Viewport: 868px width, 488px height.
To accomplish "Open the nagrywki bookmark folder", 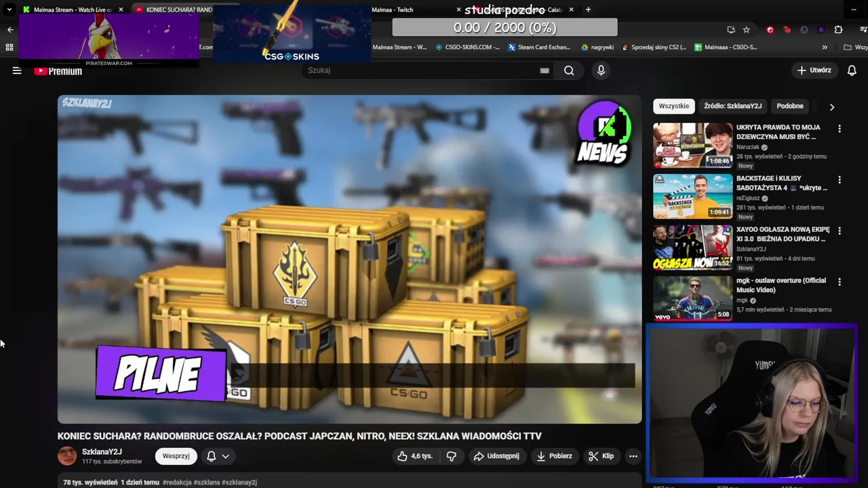I will click(597, 47).
